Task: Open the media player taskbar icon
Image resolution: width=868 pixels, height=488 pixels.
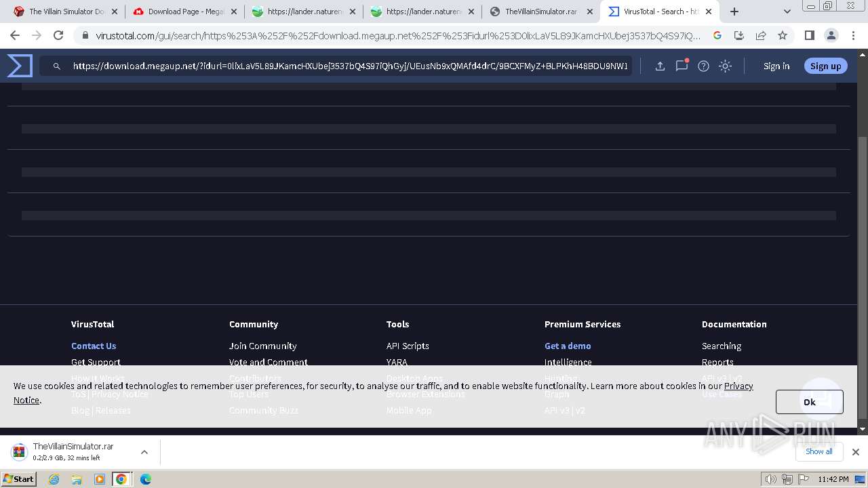Action: coord(100,479)
